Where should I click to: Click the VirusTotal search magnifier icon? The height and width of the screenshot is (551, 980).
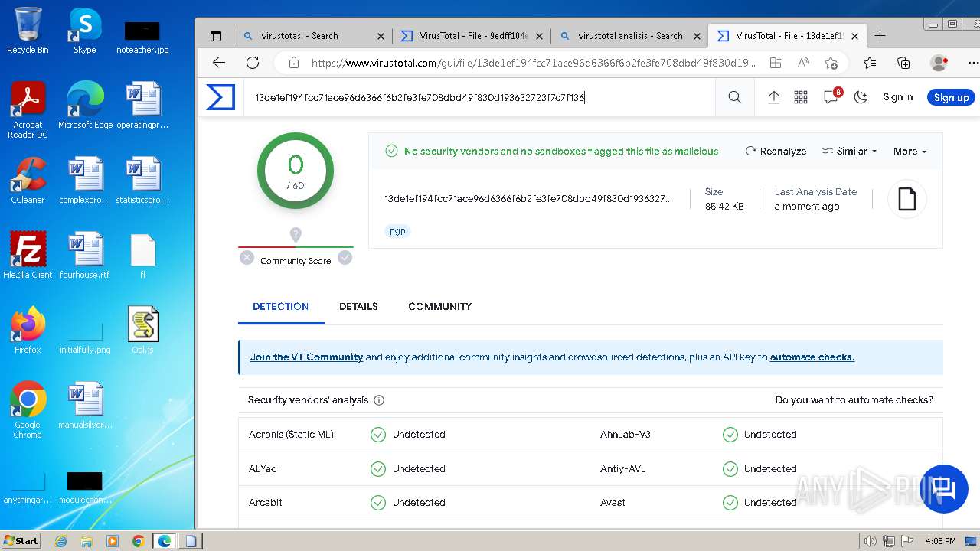[734, 97]
